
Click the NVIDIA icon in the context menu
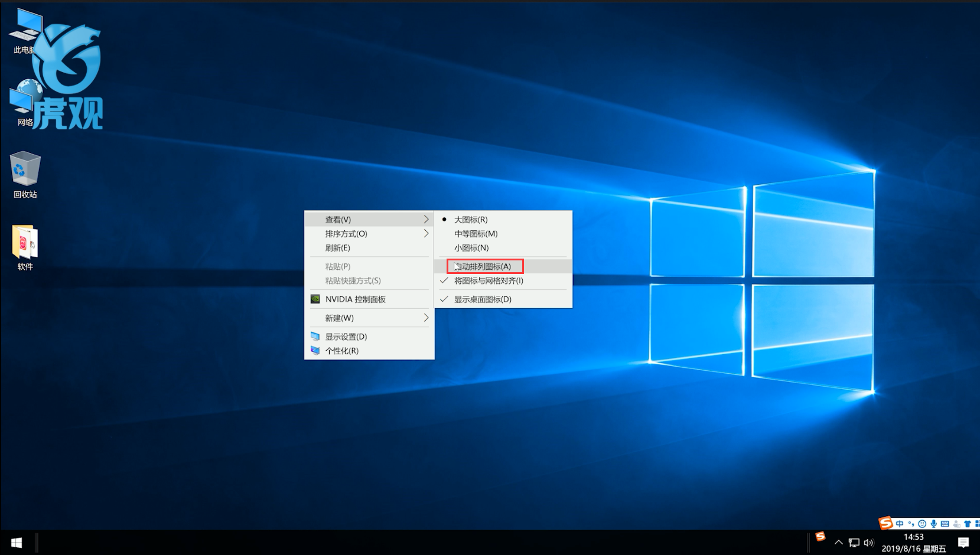tap(315, 299)
